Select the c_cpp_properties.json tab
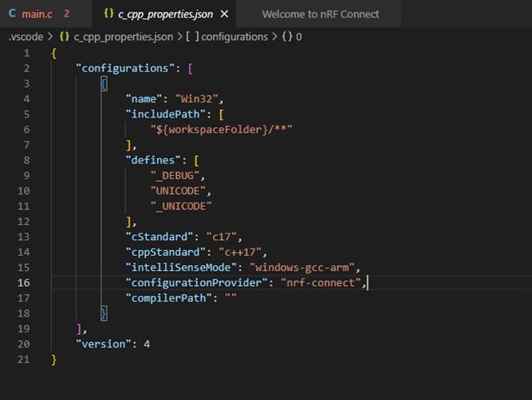This screenshot has height=400, width=532. (165, 14)
